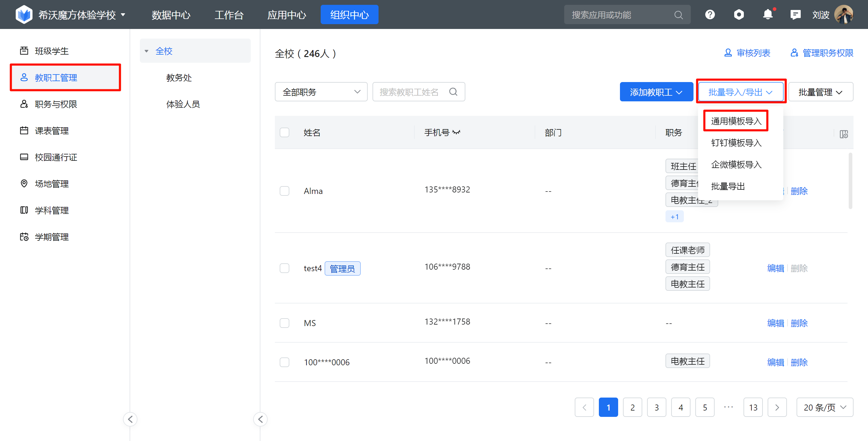Open the notification bell icon
Viewport: 868px width, 441px height.
click(768, 14)
